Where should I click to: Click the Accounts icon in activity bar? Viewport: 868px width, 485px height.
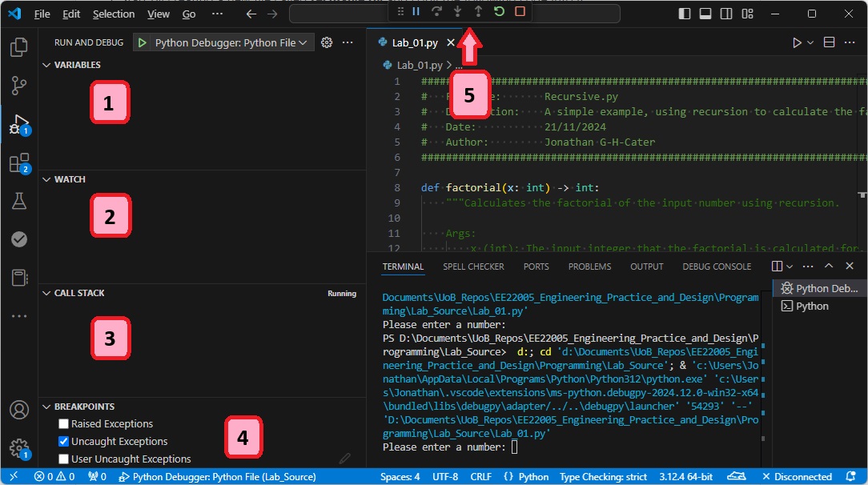[18, 410]
